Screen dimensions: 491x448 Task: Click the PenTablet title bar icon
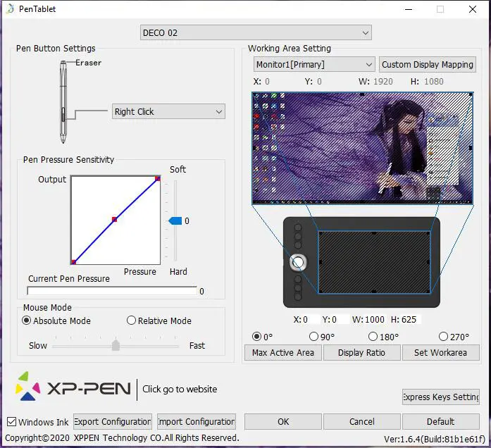tap(8, 9)
